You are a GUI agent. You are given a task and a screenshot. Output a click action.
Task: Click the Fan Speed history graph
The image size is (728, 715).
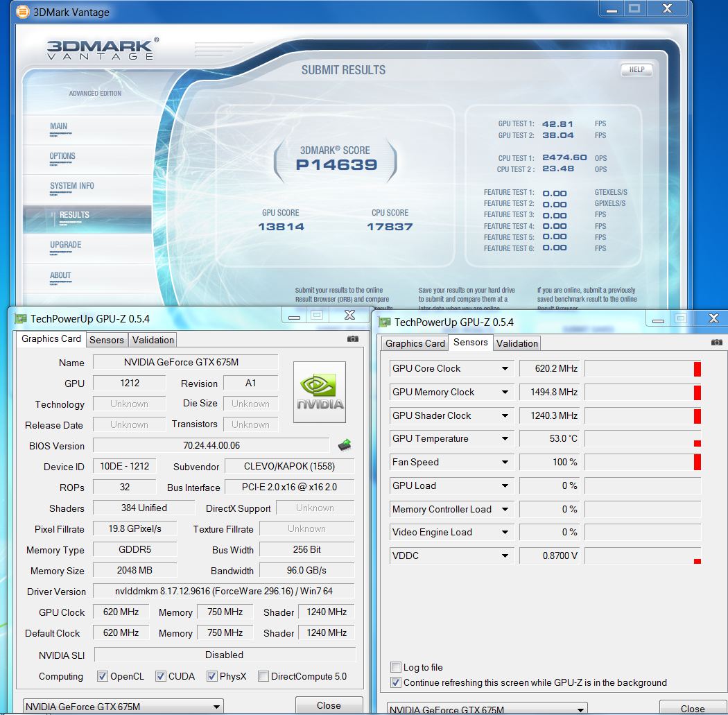pyautogui.click(x=643, y=463)
